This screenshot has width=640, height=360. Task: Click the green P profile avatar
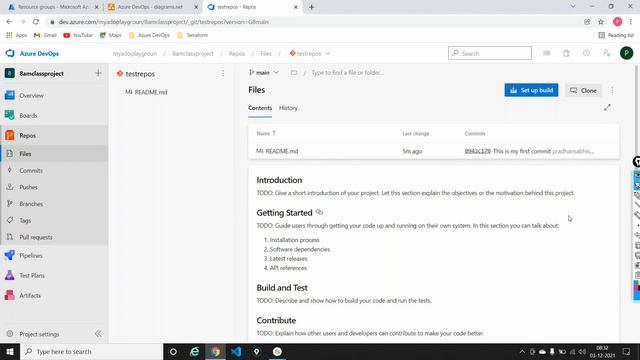pos(626,53)
